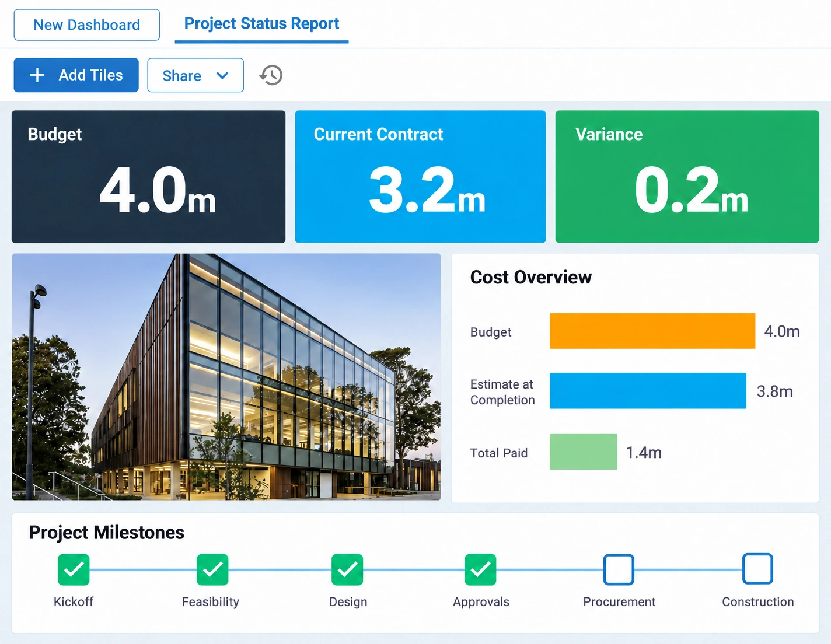The height and width of the screenshot is (644, 831).
Task: Click the Construction milestone label
Action: point(758,601)
